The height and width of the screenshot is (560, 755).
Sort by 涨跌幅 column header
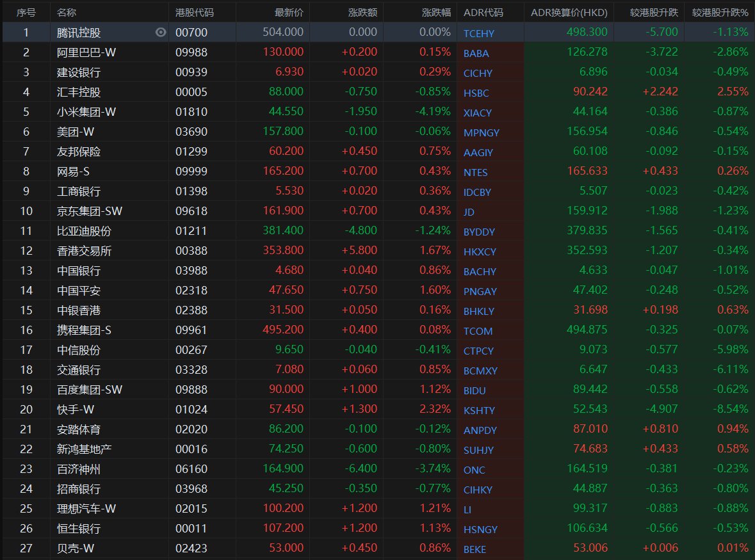point(436,13)
